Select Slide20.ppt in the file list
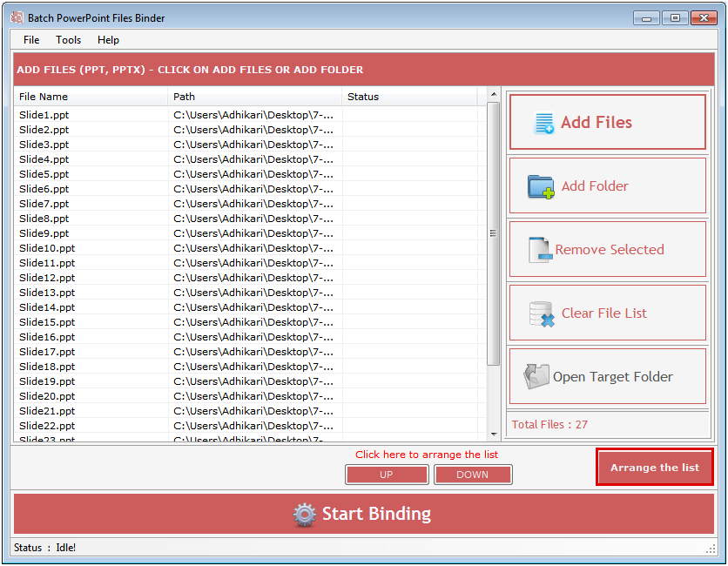Viewport: 728px width, 566px height. [x=47, y=396]
